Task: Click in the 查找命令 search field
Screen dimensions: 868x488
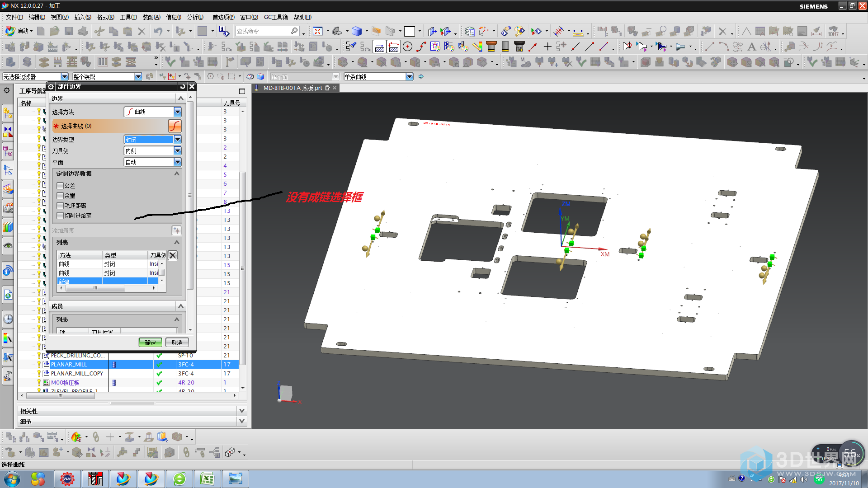Action: click(x=263, y=31)
